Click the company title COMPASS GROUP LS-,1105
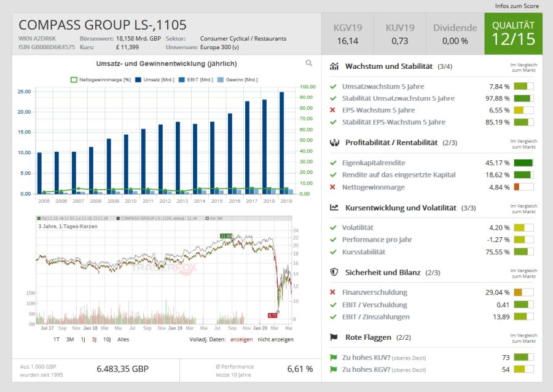This screenshot has height=392, width=553. (102, 25)
